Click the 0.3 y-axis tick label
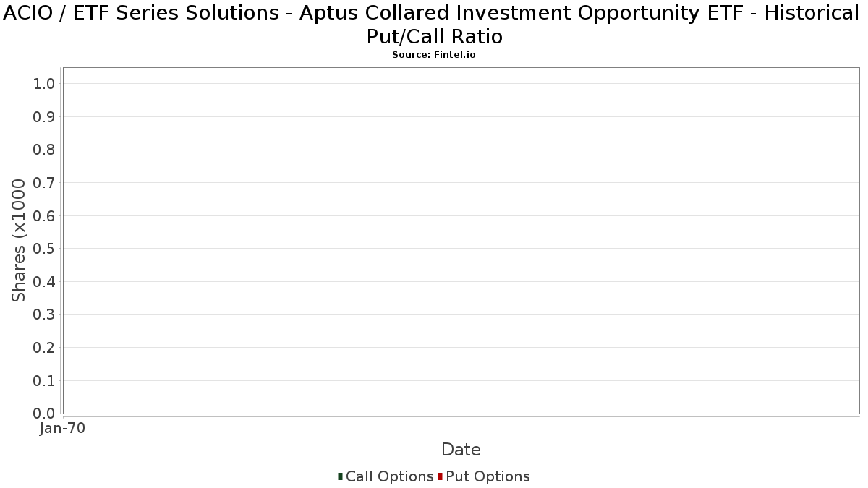868x488 pixels. (x=44, y=314)
